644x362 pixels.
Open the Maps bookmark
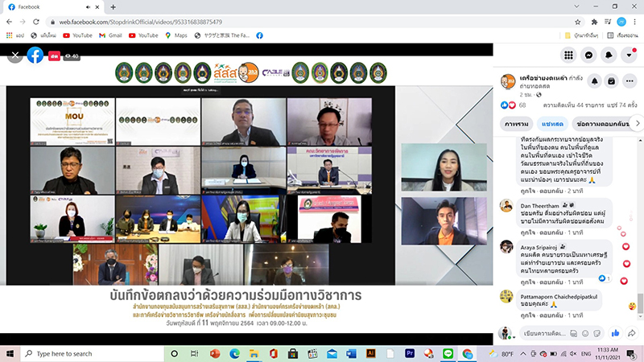coord(176,35)
